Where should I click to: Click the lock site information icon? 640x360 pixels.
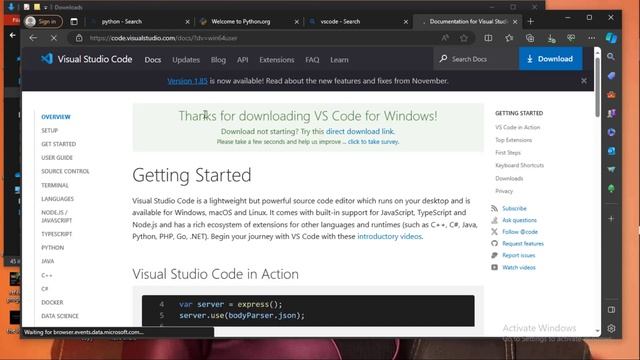coord(79,38)
